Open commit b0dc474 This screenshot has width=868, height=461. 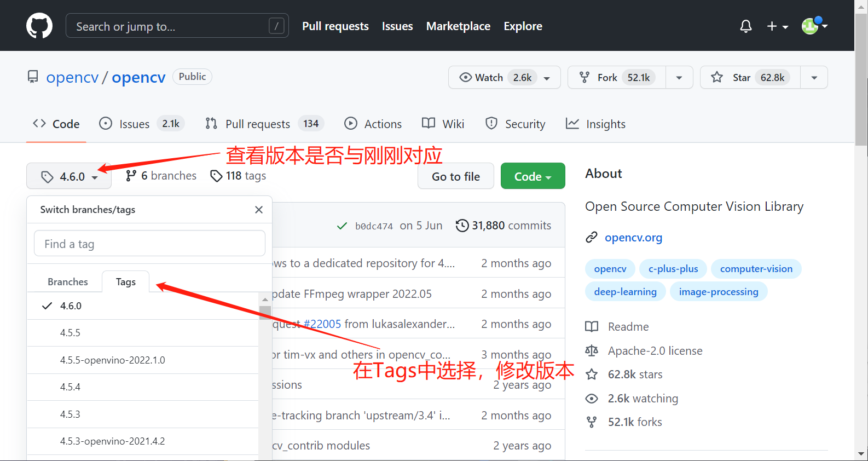(x=374, y=226)
